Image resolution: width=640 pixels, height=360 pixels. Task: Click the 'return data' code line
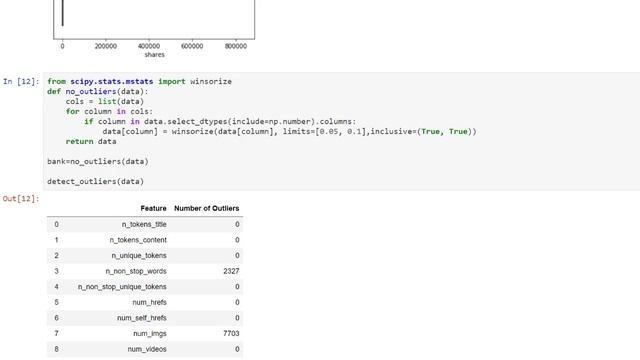[x=91, y=142]
